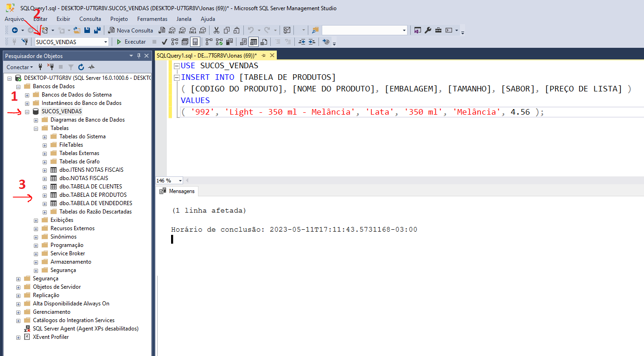Click the Paste clipboard icon

click(236, 30)
